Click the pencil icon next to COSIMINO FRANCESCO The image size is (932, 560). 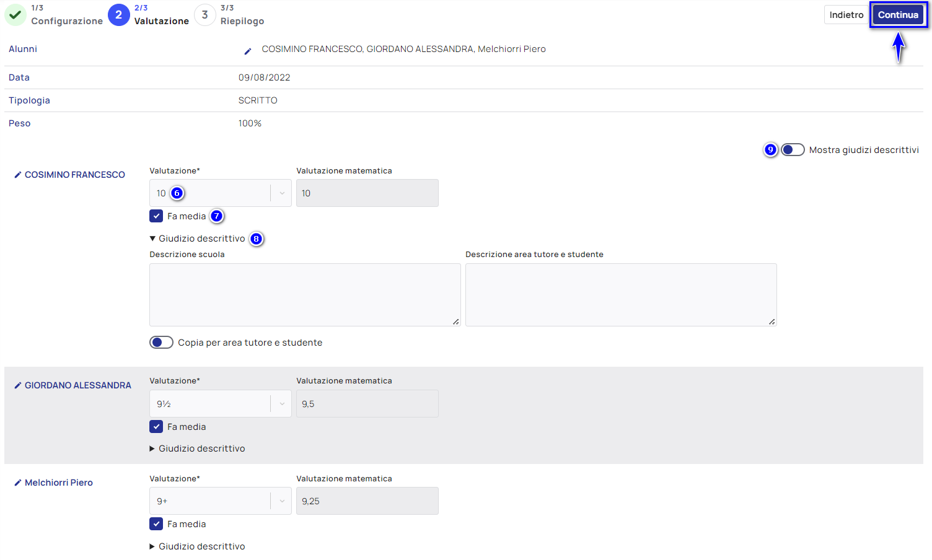coord(18,175)
